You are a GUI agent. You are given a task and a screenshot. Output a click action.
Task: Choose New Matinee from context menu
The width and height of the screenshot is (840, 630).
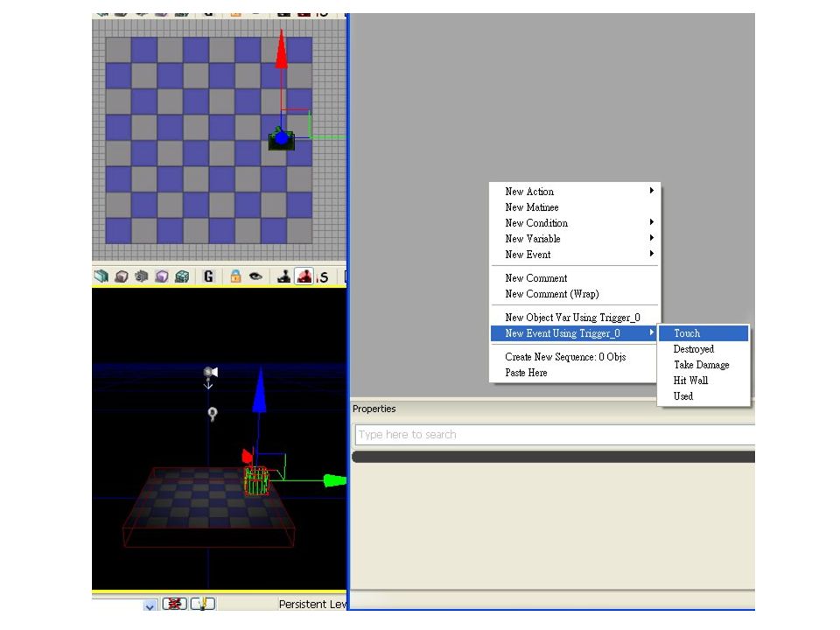[576, 207]
